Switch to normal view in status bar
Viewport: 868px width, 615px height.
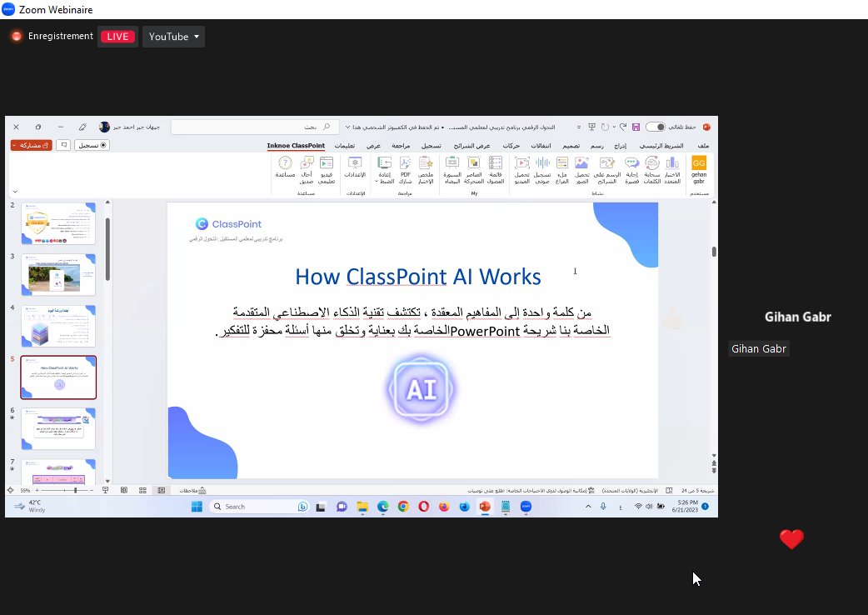point(161,491)
